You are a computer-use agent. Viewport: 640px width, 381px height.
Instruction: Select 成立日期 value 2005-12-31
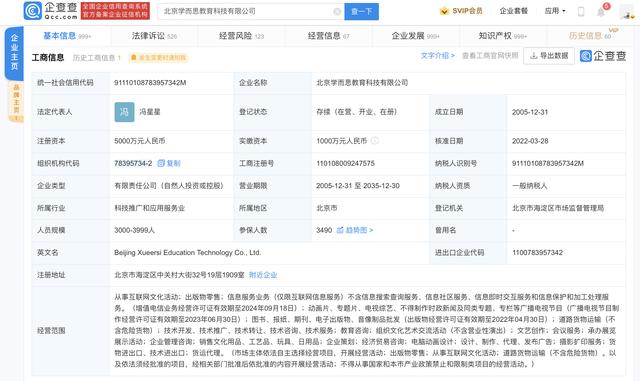[x=530, y=112]
